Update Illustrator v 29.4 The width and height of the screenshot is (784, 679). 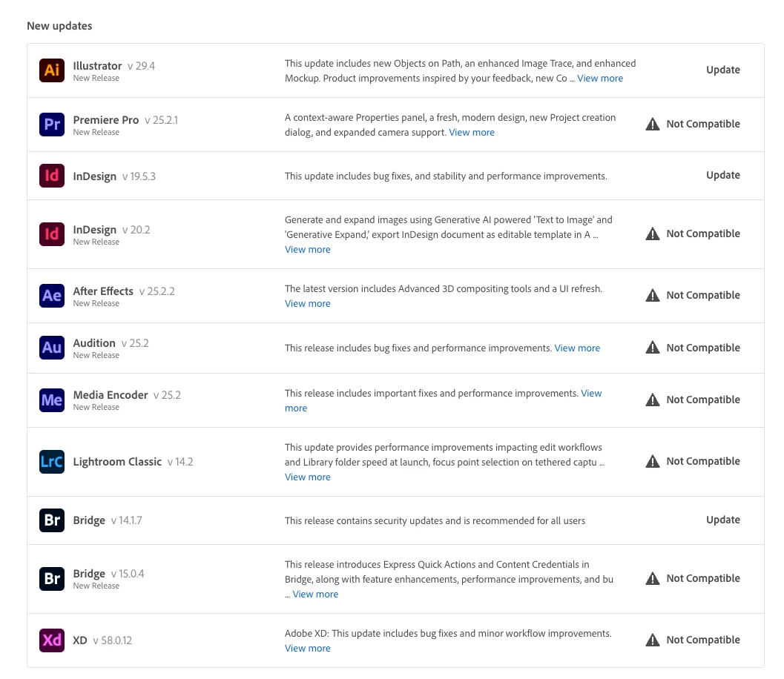tap(723, 70)
